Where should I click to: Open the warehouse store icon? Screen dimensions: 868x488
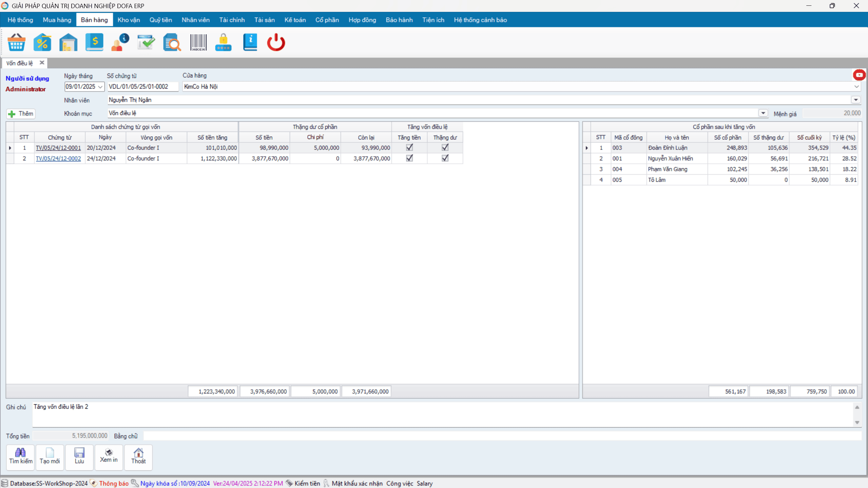[68, 42]
